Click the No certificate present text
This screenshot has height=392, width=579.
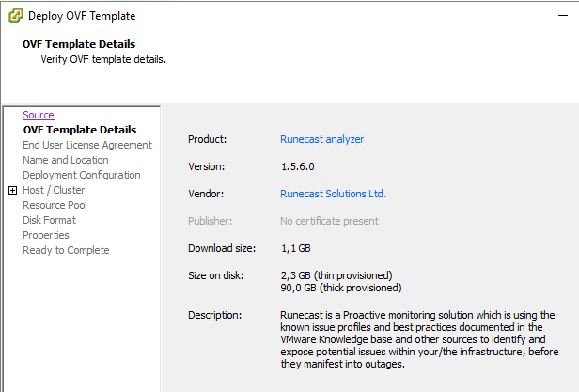(329, 221)
